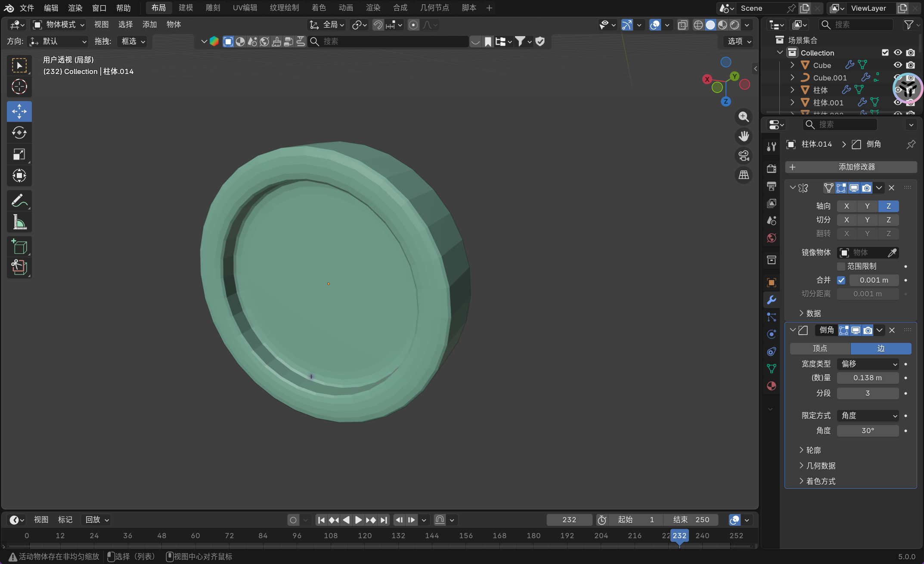Hide the Cube object via eye icon
The height and width of the screenshot is (564, 924).
[x=897, y=65]
